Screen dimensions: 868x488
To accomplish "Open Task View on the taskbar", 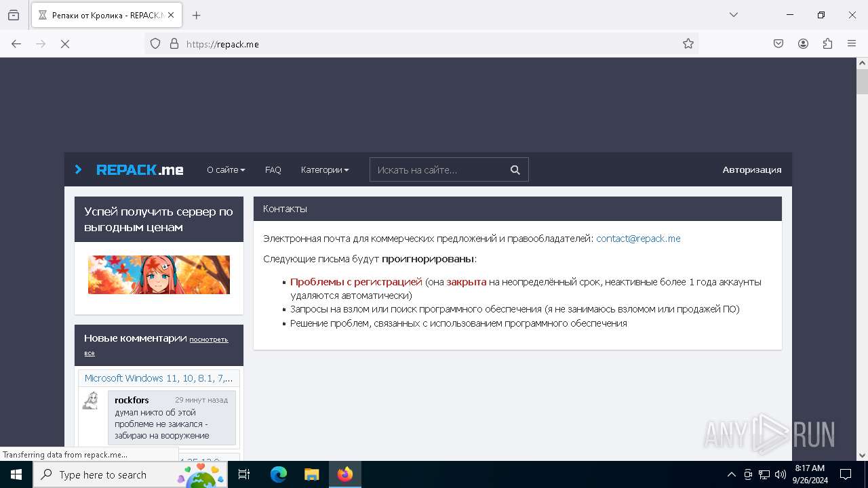I will 245,474.
